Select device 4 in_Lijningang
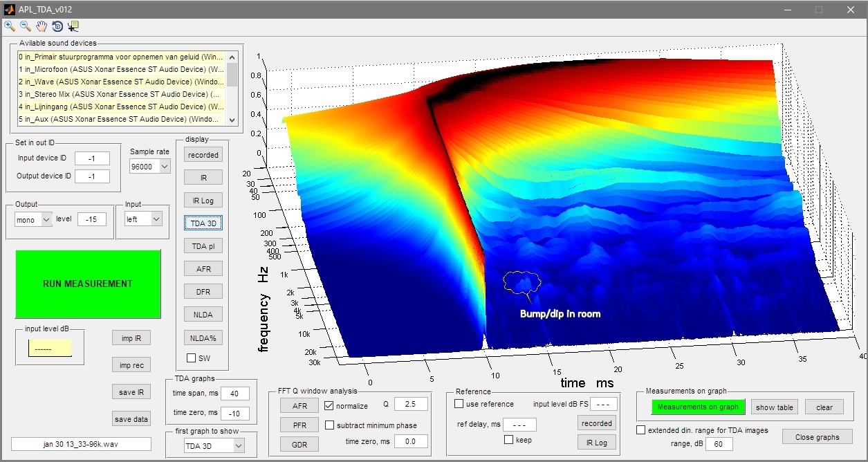Viewport: 868px width, 462px height. tap(122, 107)
